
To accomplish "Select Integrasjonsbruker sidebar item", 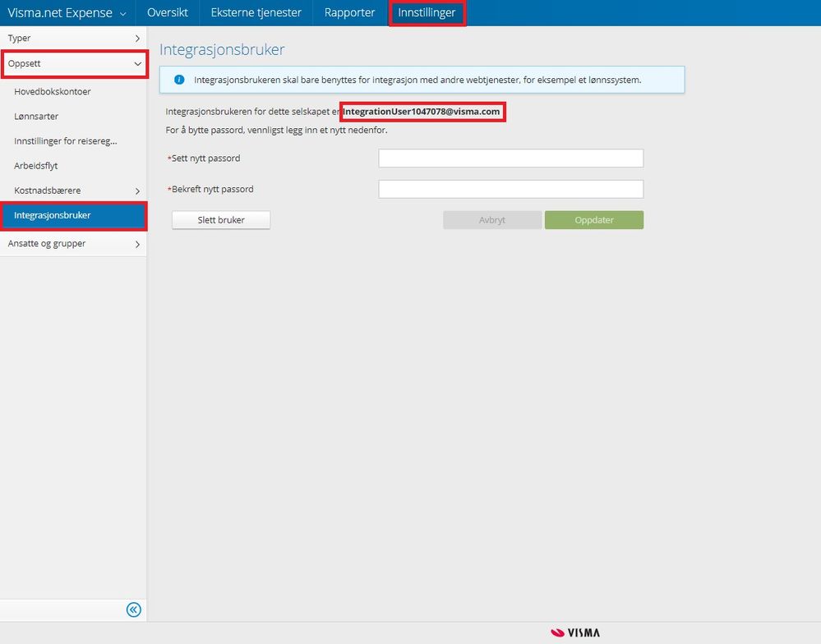I will coord(74,215).
